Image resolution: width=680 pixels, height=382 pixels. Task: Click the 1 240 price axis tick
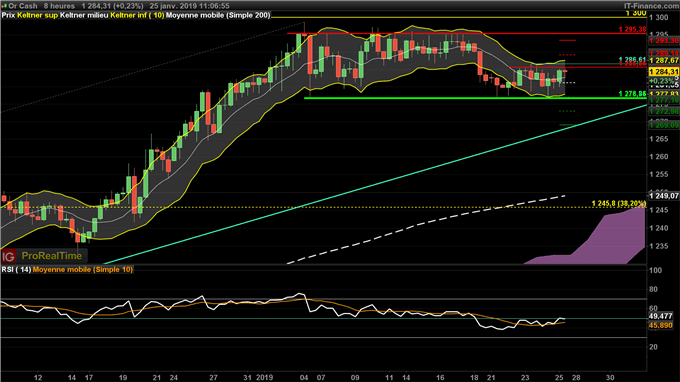659,228
